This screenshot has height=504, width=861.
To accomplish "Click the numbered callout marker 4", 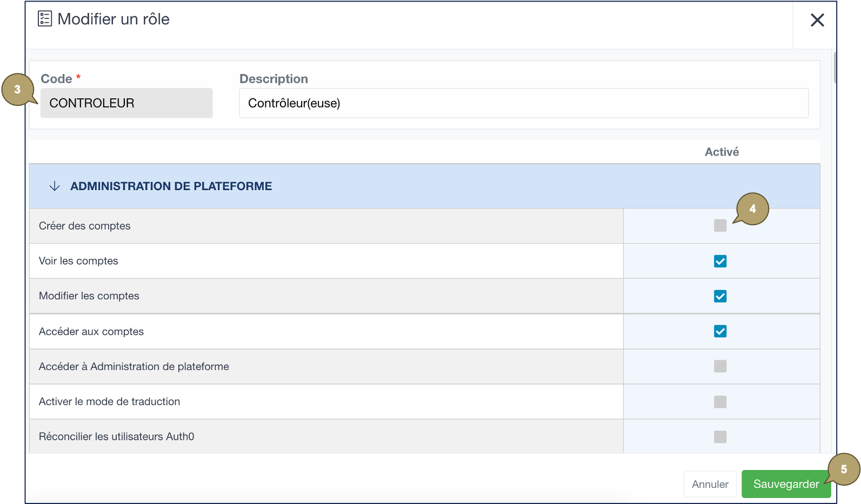I will [752, 209].
